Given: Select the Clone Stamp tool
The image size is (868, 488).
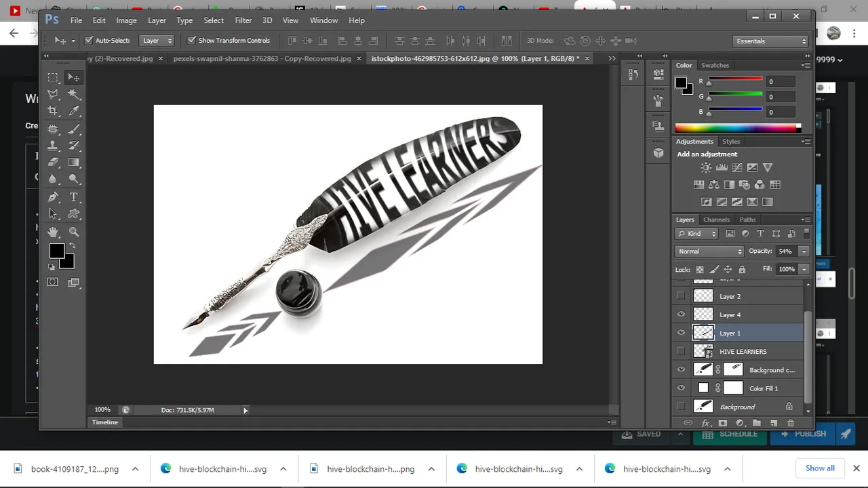Looking at the screenshot, I should [53, 146].
